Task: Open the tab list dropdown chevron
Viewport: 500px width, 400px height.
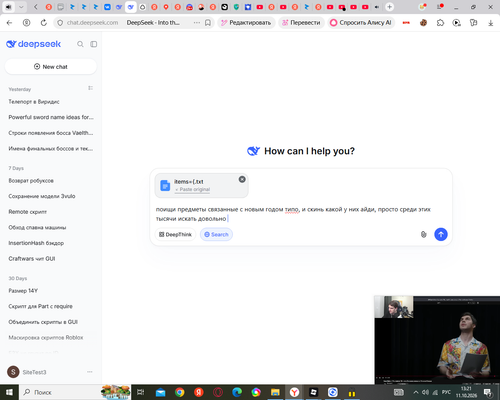Action: 21,7
